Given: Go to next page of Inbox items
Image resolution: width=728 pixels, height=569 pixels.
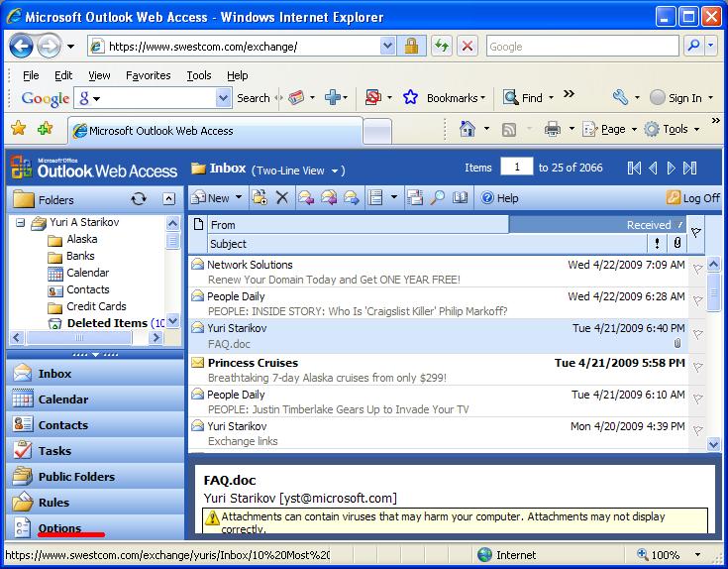Looking at the screenshot, I should coord(671,168).
